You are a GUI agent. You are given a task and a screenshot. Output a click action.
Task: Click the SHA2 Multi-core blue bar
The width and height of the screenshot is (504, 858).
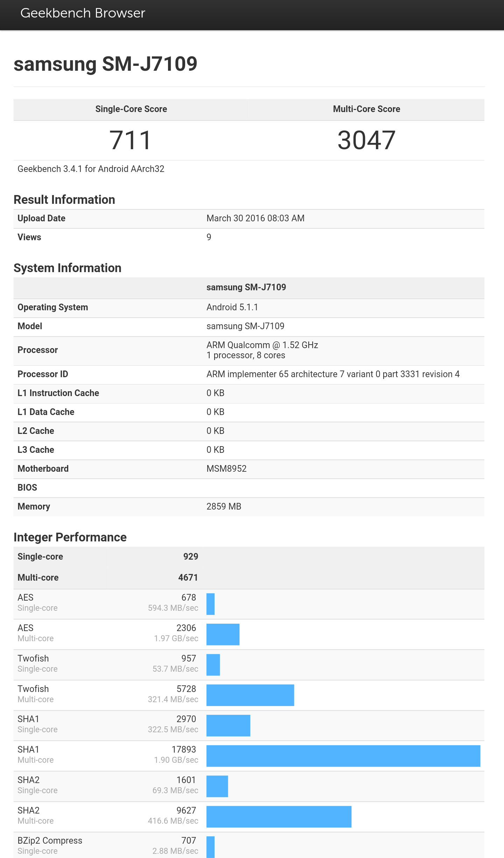coord(279,817)
